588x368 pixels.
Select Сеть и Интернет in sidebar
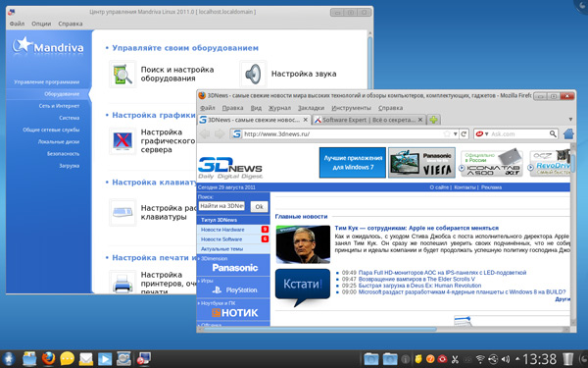[x=59, y=106]
